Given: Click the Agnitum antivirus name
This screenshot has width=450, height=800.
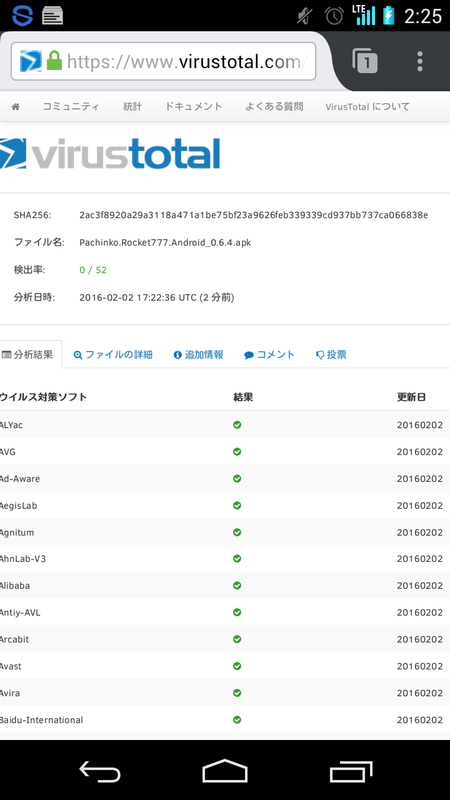Looking at the screenshot, I should pyautogui.click(x=17, y=532).
